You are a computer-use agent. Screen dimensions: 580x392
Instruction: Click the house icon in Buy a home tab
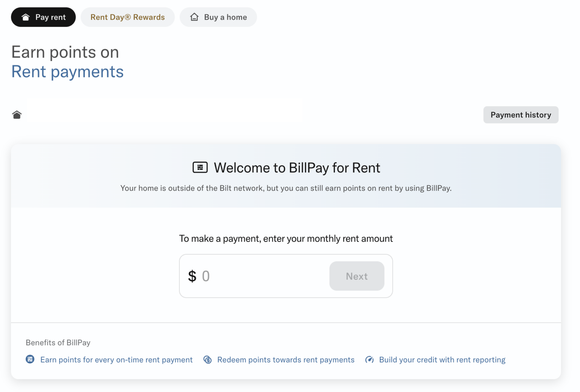[194, 17]
